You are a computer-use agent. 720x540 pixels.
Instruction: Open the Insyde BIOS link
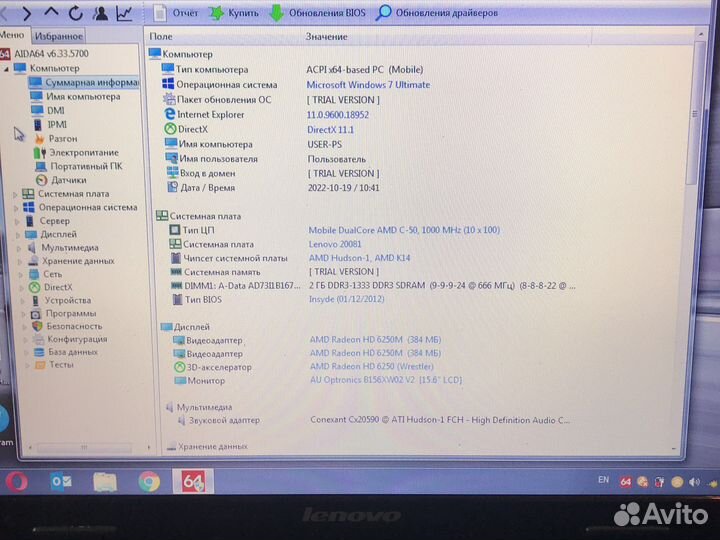point(347,299)
